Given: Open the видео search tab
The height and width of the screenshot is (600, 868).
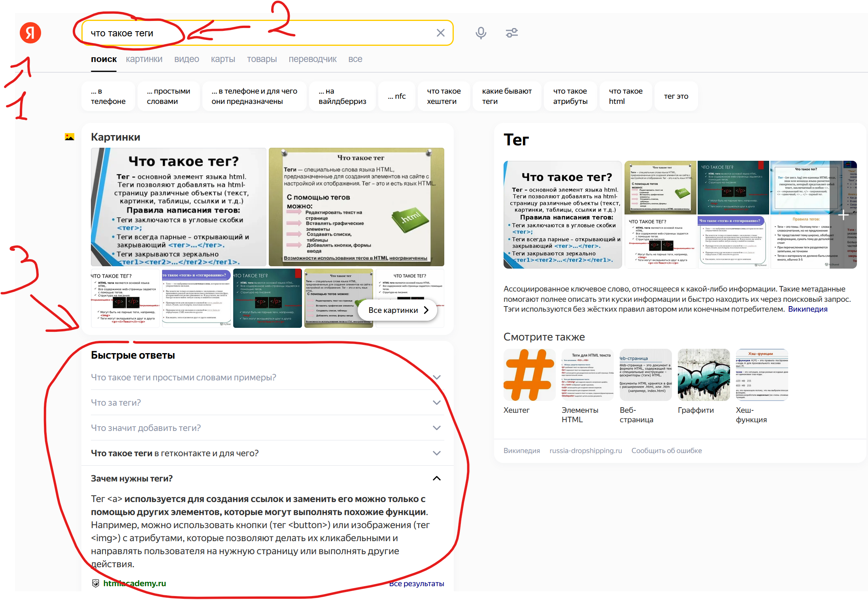Looking at the screenshot, I should pyautogui.click(x=187, y=59).
